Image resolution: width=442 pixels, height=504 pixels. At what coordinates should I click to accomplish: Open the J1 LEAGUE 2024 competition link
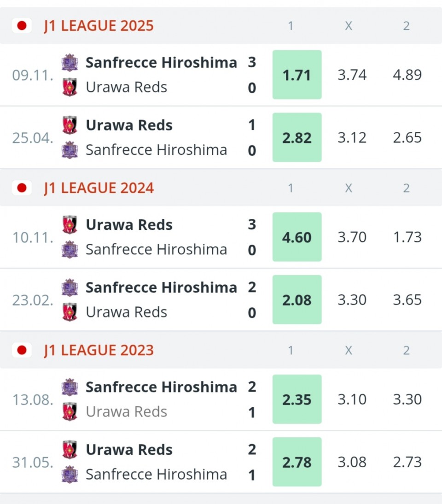(99, 188)
